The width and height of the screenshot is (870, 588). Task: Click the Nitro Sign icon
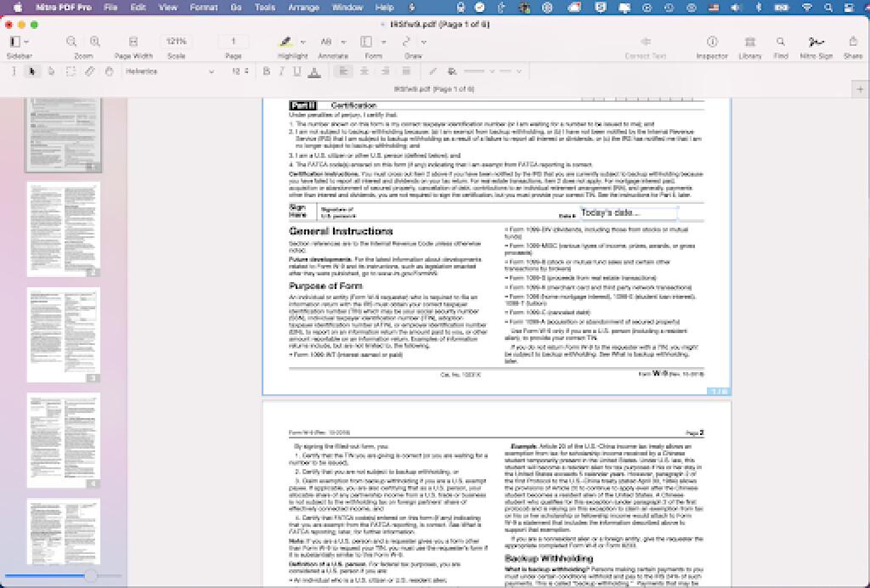(816, 41)
